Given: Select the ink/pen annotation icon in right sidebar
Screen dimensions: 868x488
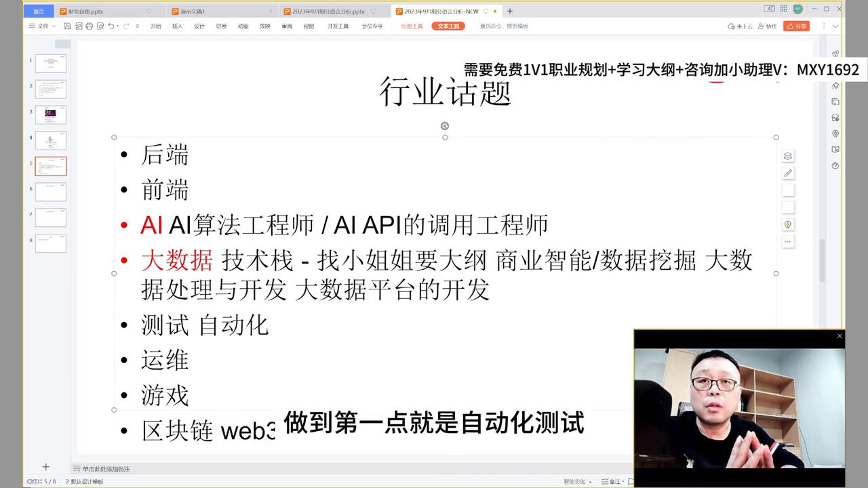Looking at the screenshot, I should 788,173.
